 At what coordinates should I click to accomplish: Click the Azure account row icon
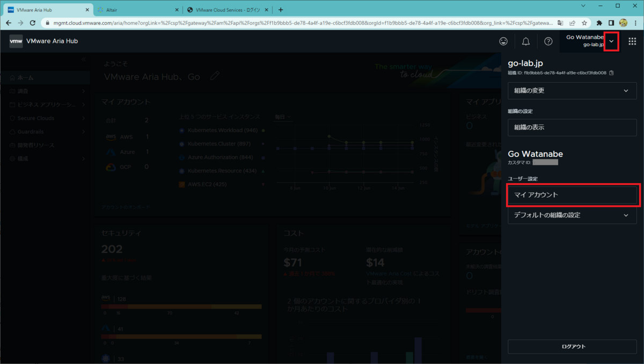click(111, 152)
